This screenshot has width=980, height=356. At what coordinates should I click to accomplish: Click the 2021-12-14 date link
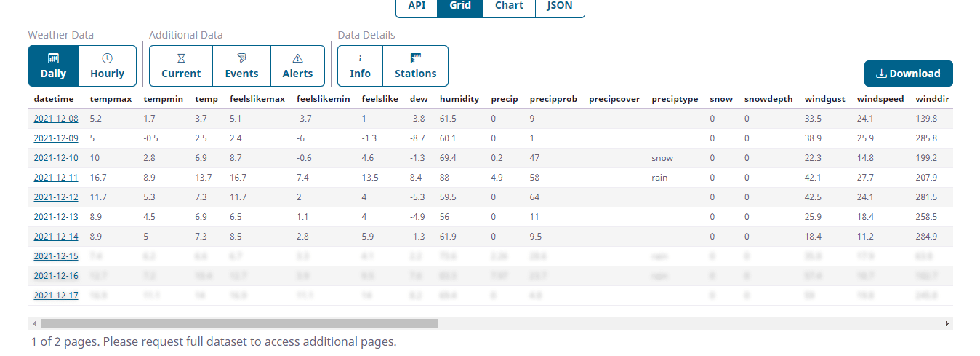pyautogui.click(x=56, y=237)
